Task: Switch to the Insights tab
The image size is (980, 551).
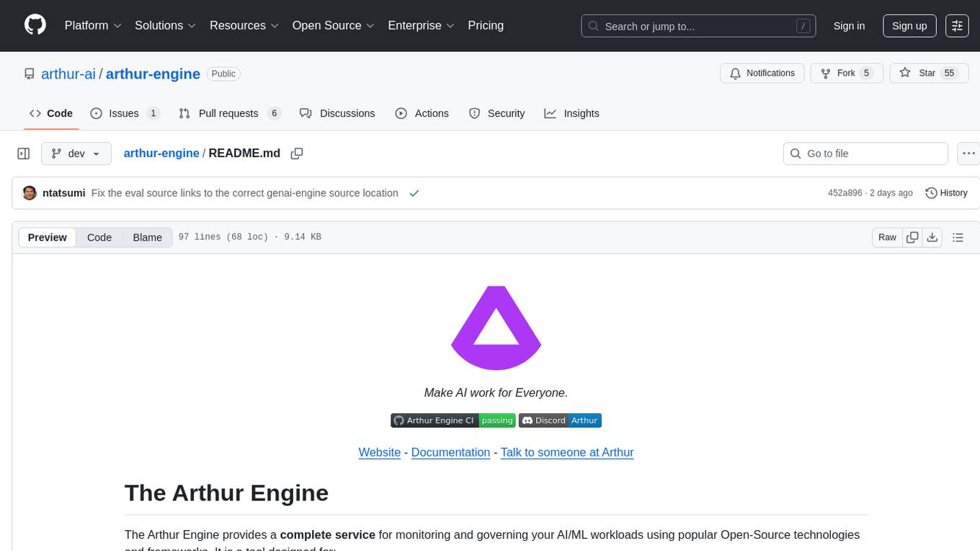Action: click(x=572, y=113)
